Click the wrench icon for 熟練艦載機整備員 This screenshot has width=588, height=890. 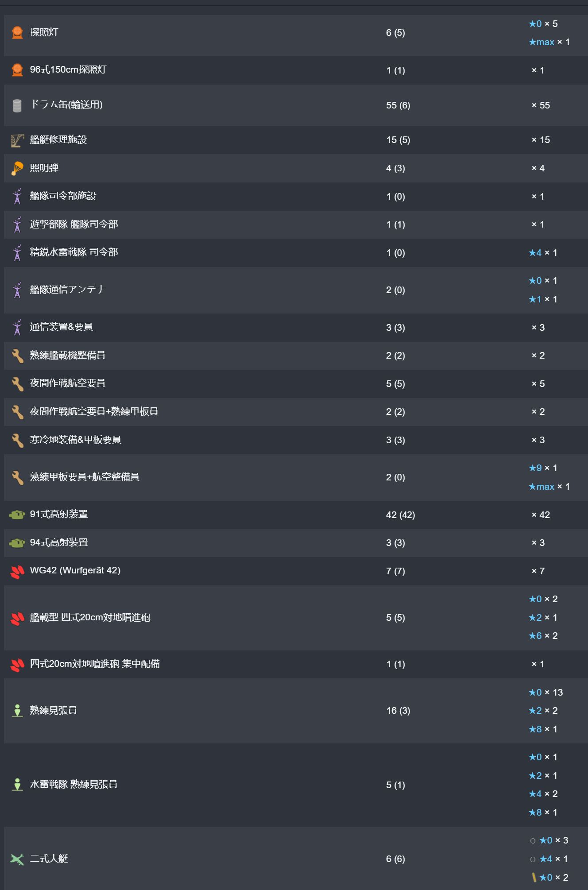17,356
